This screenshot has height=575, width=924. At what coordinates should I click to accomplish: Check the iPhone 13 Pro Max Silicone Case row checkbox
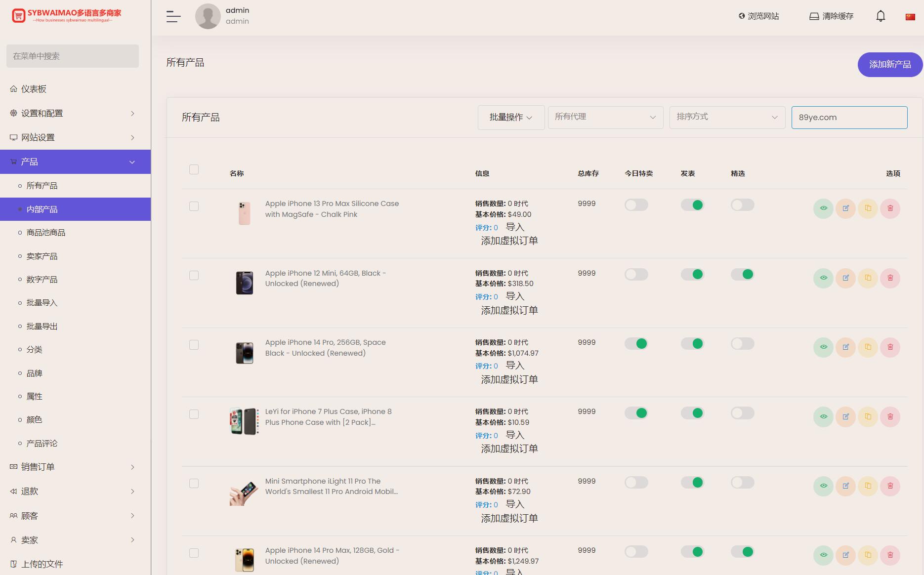point(194,206)
